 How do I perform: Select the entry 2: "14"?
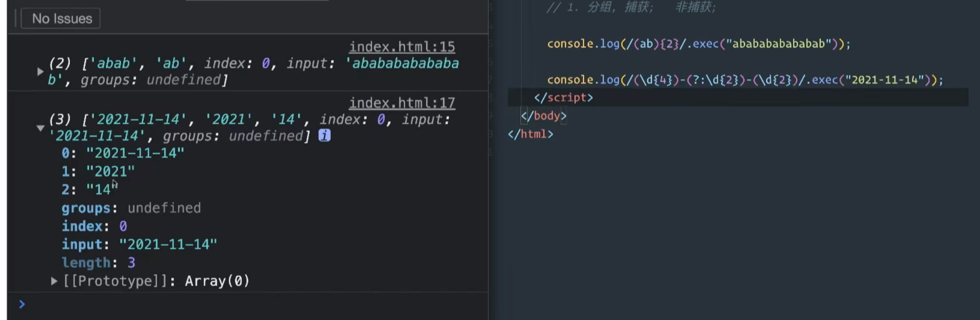point(89,190)
